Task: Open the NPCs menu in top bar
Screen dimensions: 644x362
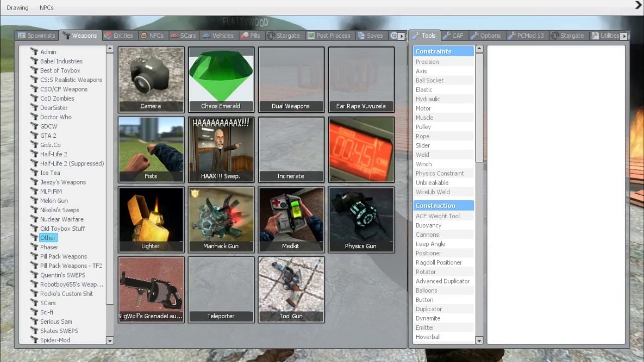Action: (x=46, y=8)
